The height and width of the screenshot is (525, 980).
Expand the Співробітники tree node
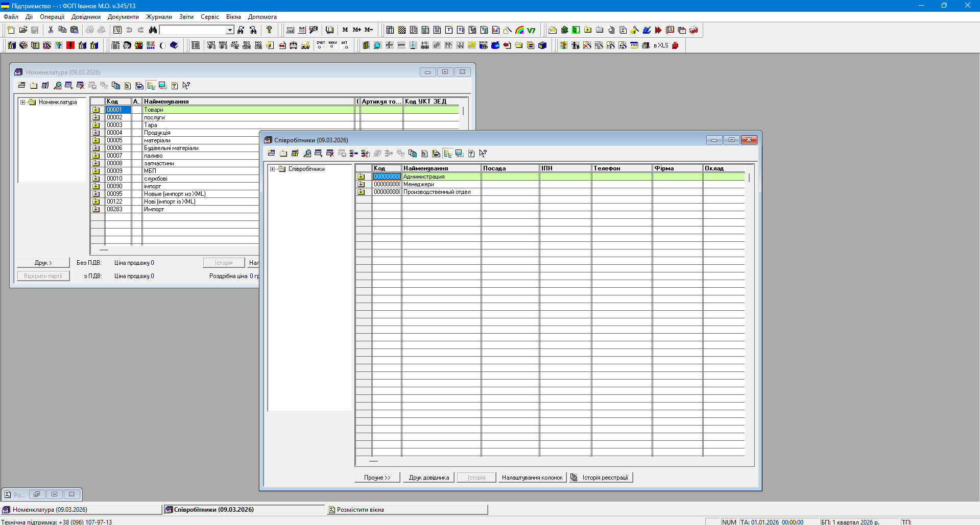(273, 169)
